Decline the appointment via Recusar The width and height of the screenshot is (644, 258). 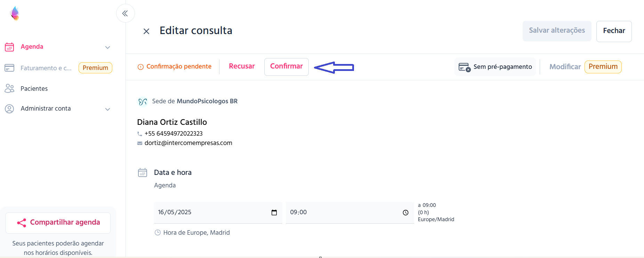tap(242, 66)
